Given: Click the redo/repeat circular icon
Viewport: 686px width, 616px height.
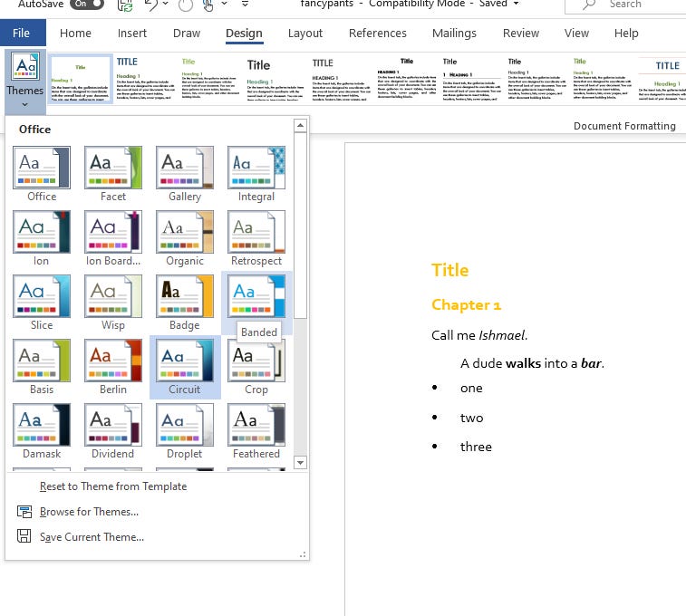Looking at the screenshot, I should click(x=186, y=5).
